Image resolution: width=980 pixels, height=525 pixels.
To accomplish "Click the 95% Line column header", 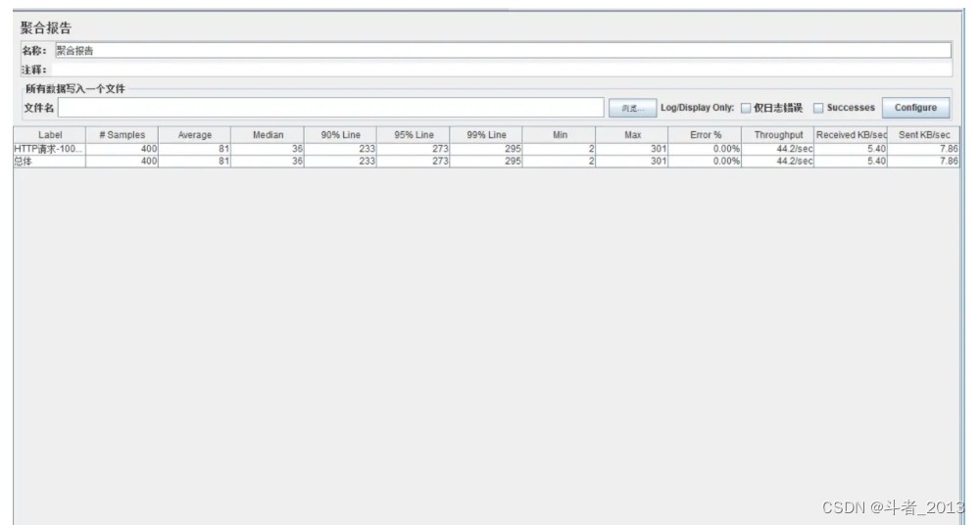I will coord(414,135).
